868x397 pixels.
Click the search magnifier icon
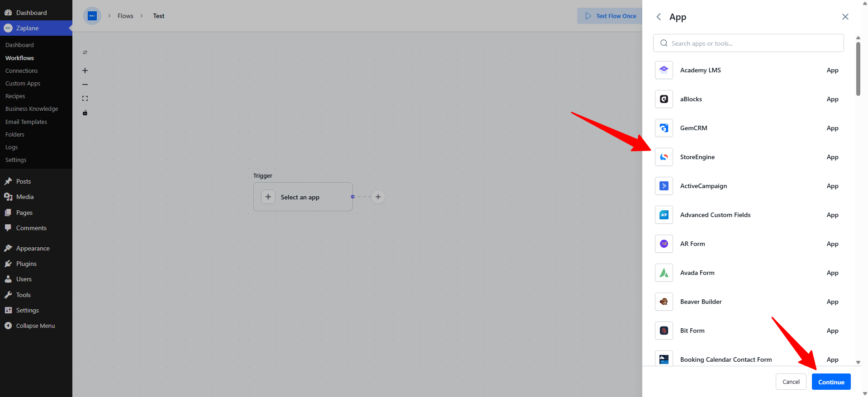click(664, 43)
